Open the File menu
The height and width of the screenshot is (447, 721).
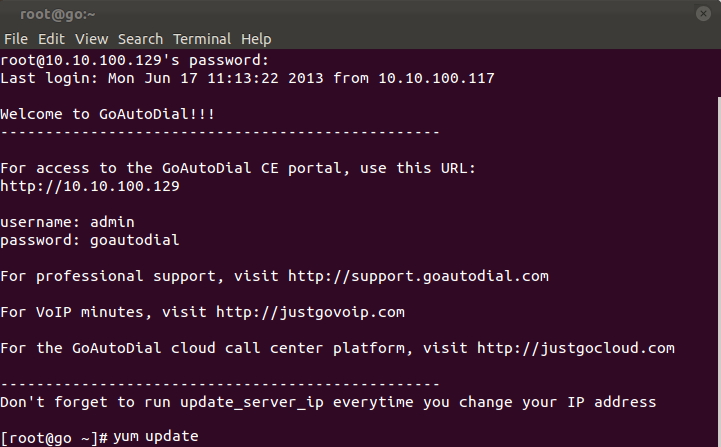click(16, 39)
